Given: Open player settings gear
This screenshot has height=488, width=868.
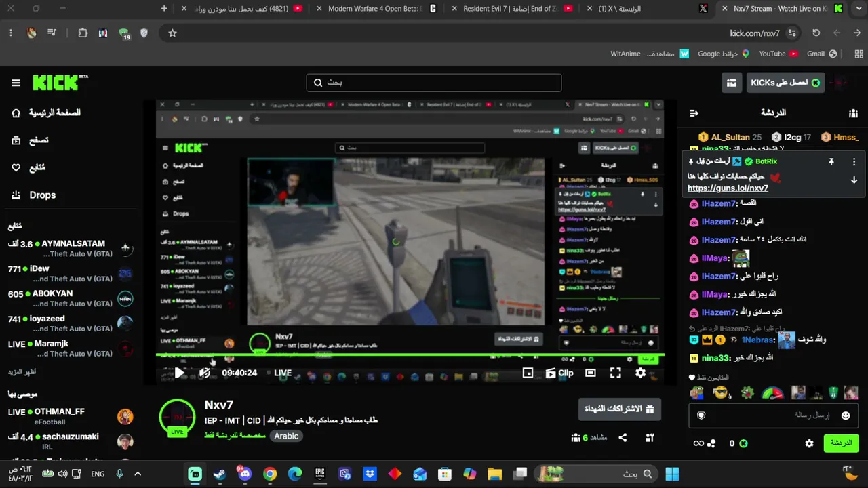Looking at the screenshot, I should pos(640,373).
